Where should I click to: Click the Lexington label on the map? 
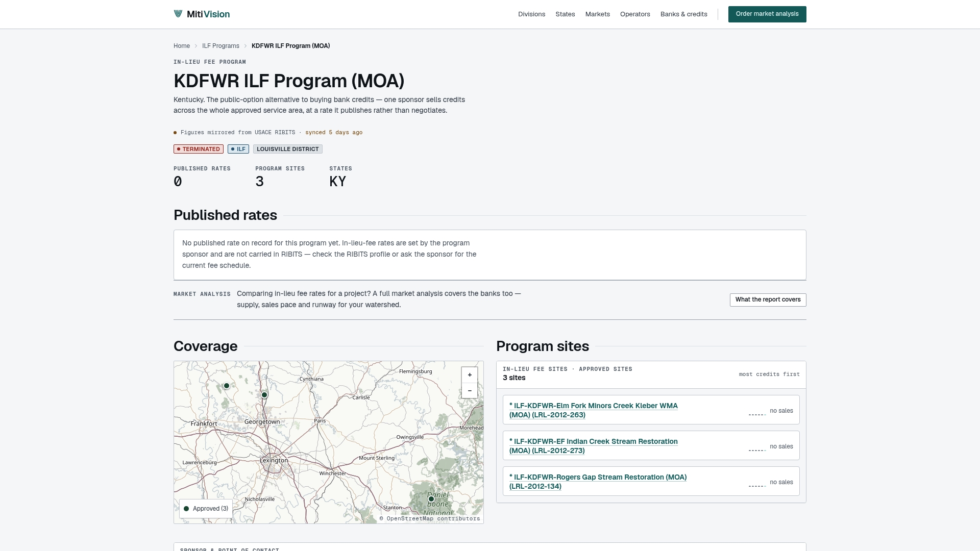click(x=274, y=460)
